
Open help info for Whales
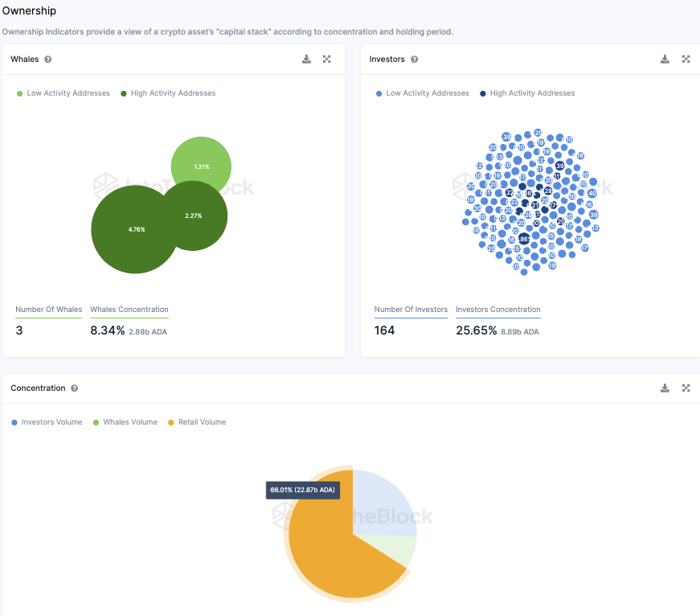click(x=48, y=60)
